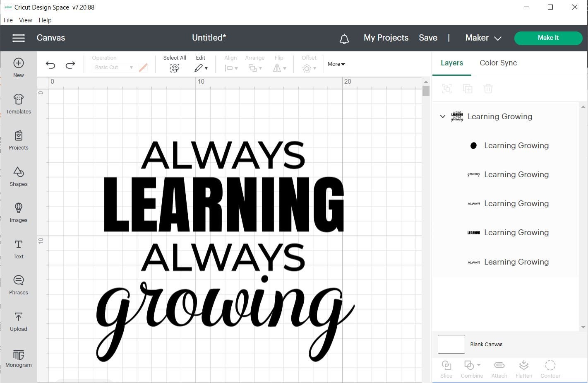
Task: Switch to the Color Sync tab
Action: [498, 63]
